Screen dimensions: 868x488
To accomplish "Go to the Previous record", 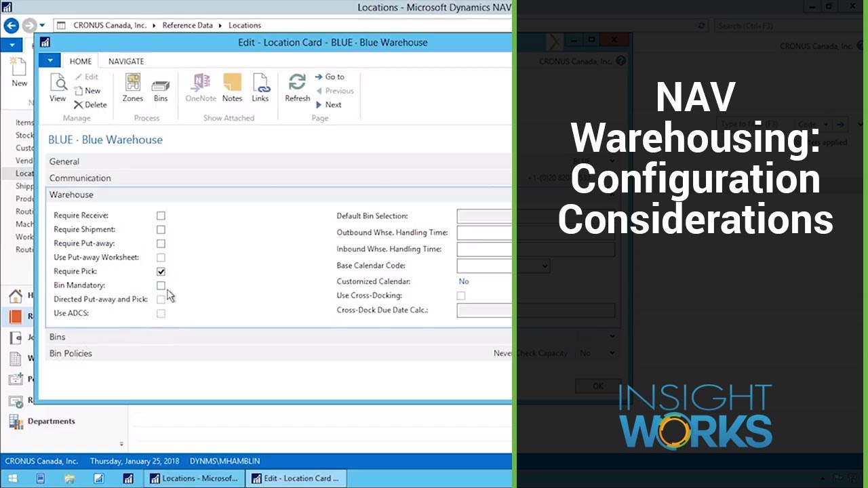I will point(334,91).
